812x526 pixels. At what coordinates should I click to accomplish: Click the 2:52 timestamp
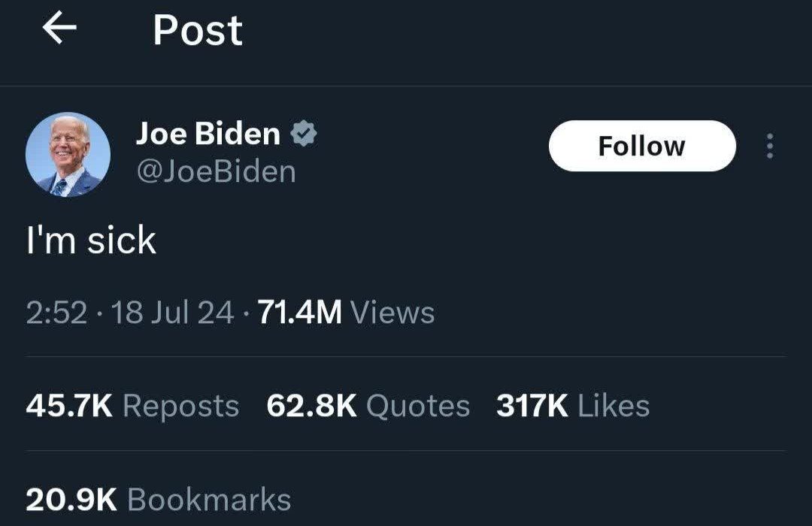point(56,313)
